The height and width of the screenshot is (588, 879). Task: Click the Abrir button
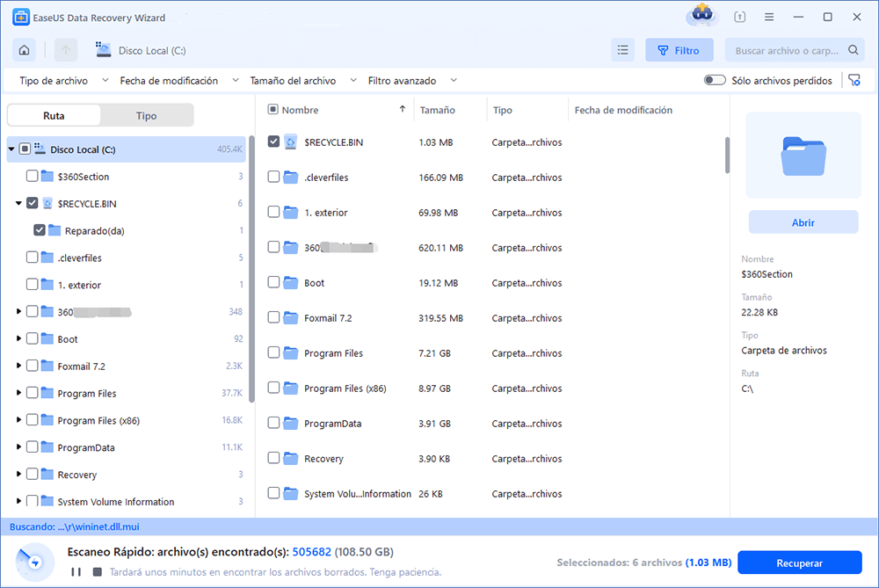pos(803,222)
